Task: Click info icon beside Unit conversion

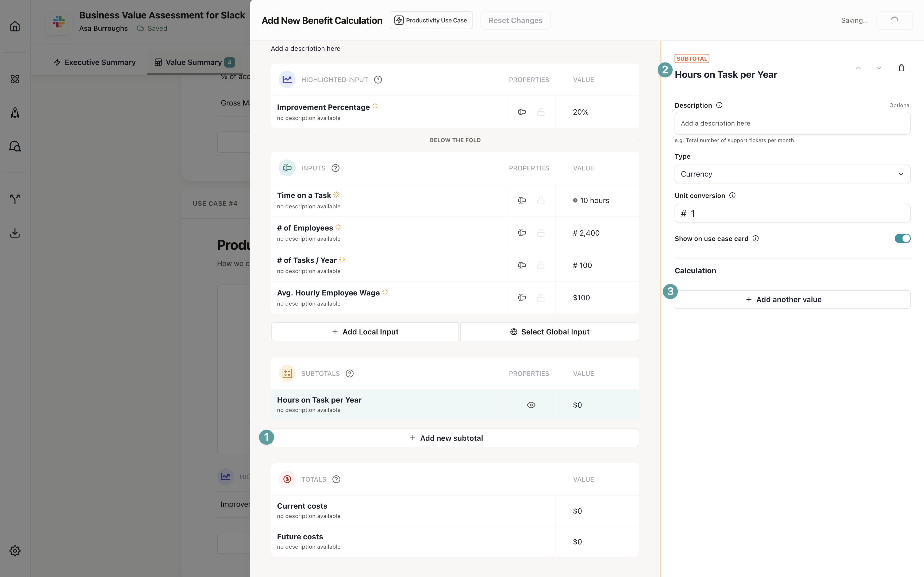Action: coord(732,195)
